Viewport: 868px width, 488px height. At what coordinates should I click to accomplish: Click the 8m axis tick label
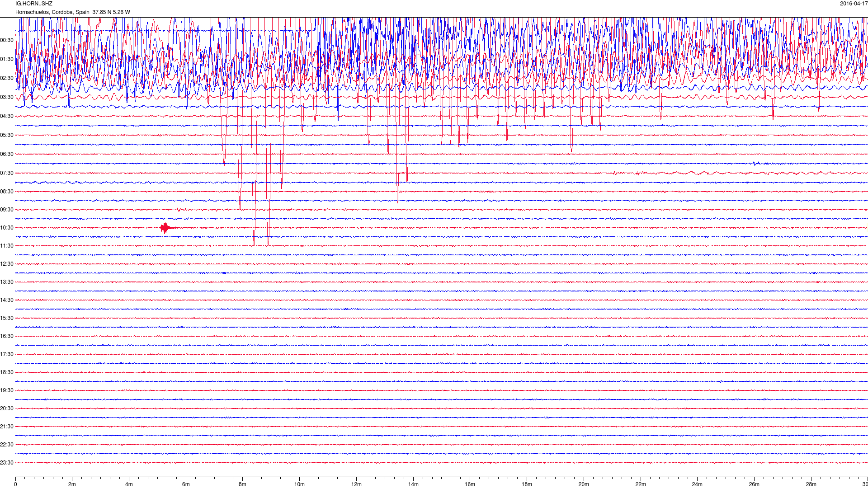coord(243,484)
